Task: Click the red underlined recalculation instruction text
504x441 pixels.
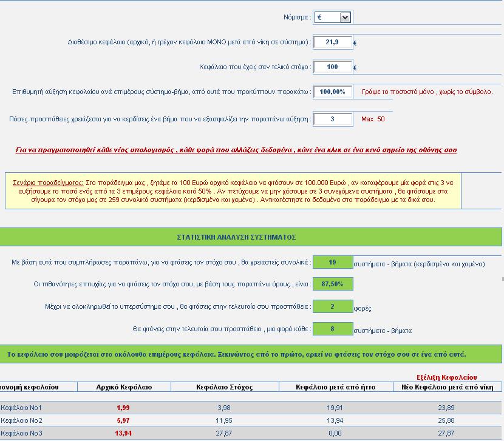Action: point(236,150)
